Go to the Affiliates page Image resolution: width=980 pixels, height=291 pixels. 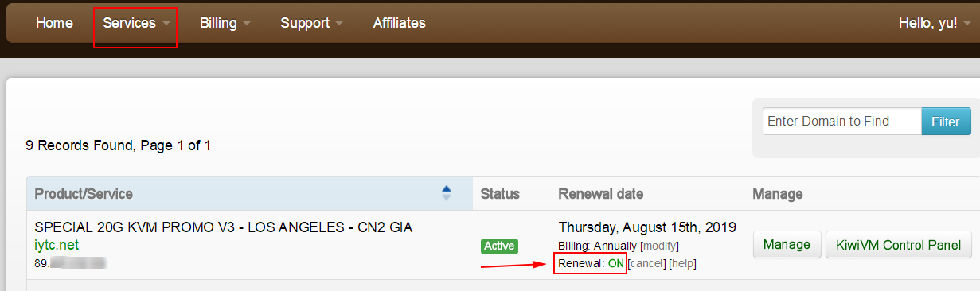[399, 24]
